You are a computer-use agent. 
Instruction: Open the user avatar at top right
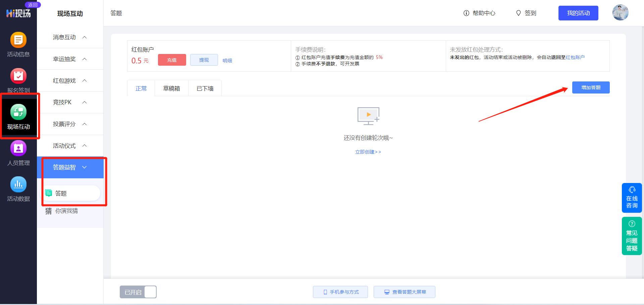click(621, 12)
